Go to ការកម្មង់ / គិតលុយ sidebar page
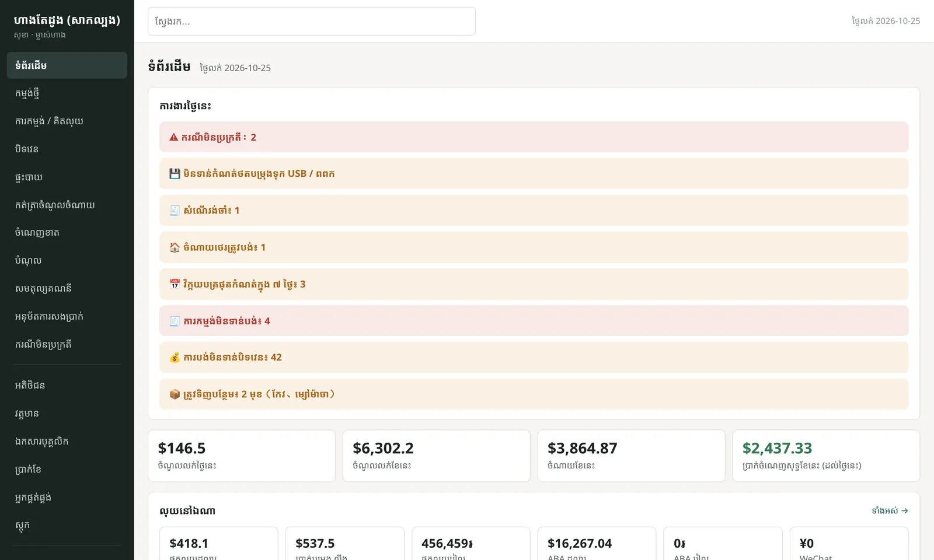934x560 pixels. pyautogui.click(x=67, y=121)
